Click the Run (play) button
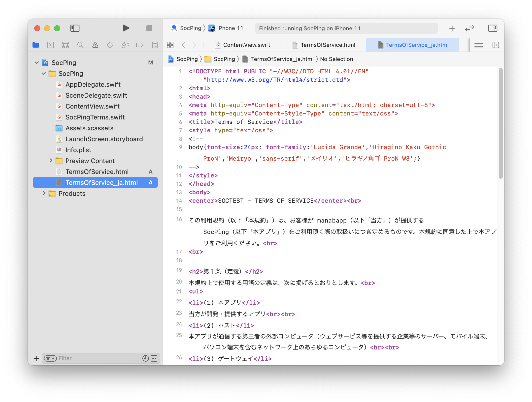This screenshot has height=402, width=532. [x=126, y=28]
